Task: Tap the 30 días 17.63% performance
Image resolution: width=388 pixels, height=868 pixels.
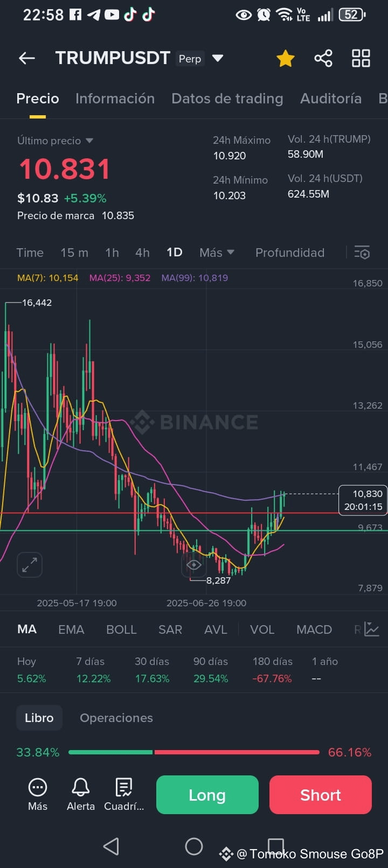Action: point(152,670)
